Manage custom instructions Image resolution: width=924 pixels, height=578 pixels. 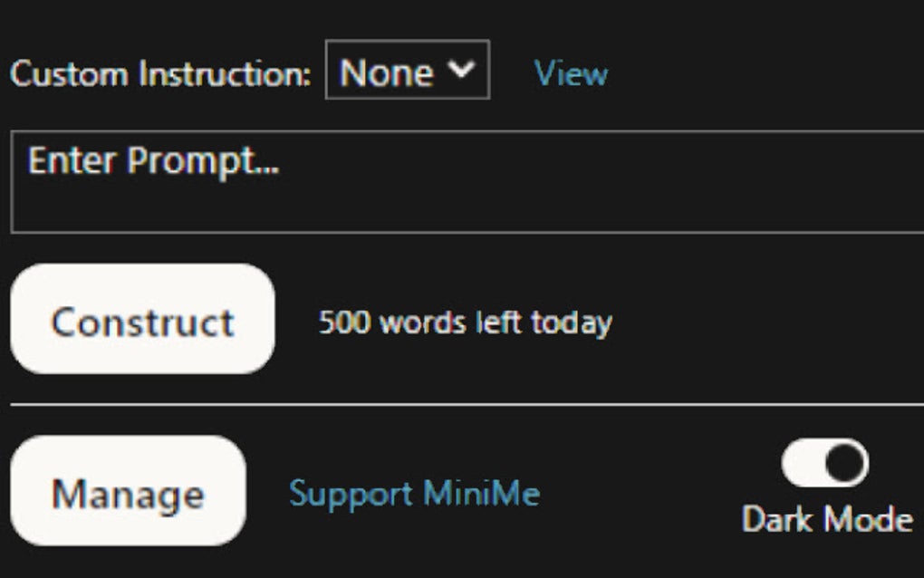(x=128, y=492)
